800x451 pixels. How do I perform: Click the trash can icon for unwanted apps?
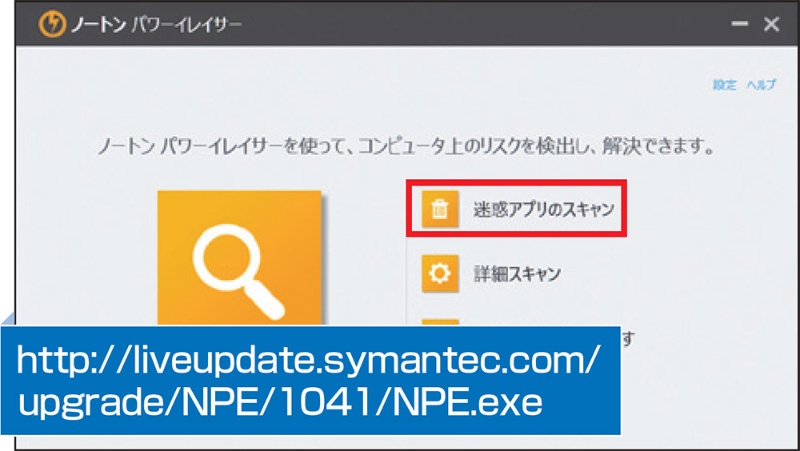(x=439, y=209)
